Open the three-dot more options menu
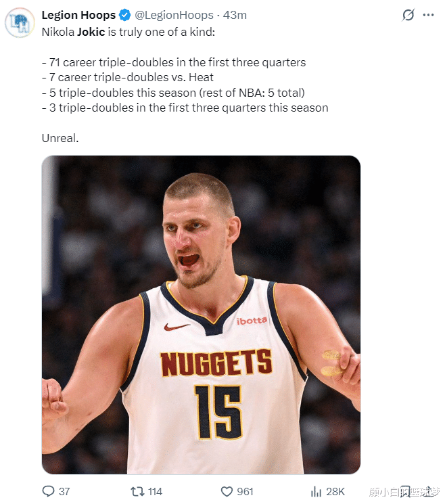 [x=427, y=15]
